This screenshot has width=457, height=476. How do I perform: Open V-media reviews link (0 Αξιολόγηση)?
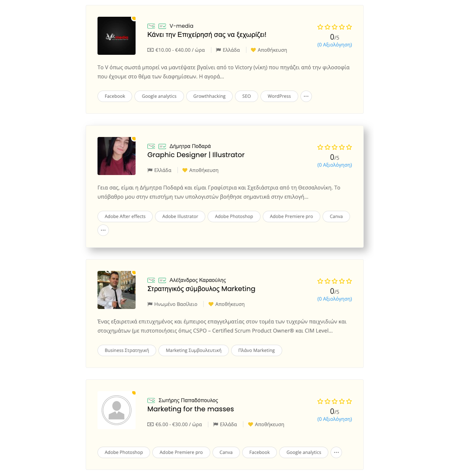tap(335, 45)
